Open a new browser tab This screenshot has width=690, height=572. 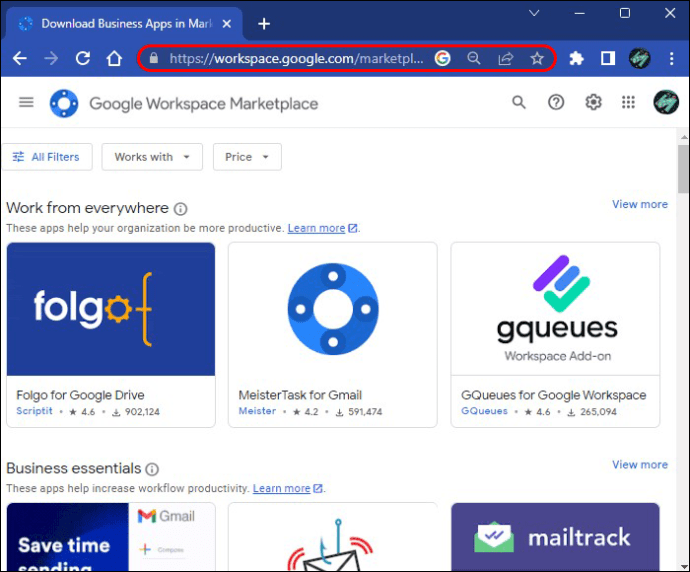264,24
